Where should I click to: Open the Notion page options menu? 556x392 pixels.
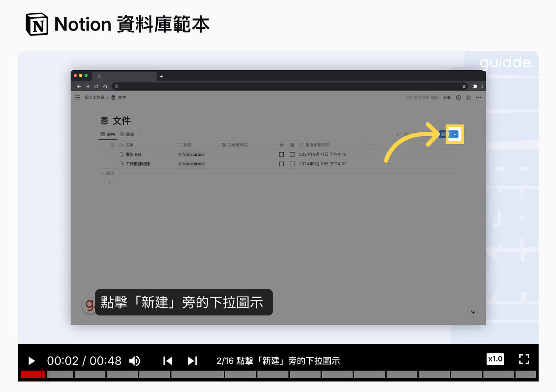478,97
